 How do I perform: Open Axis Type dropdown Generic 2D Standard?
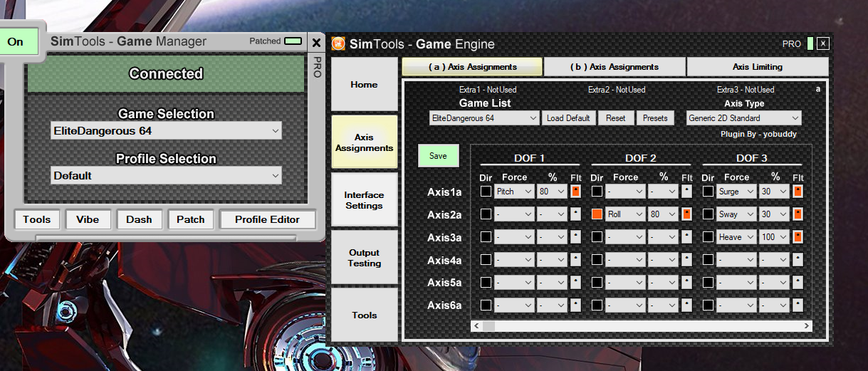(743, 118)
